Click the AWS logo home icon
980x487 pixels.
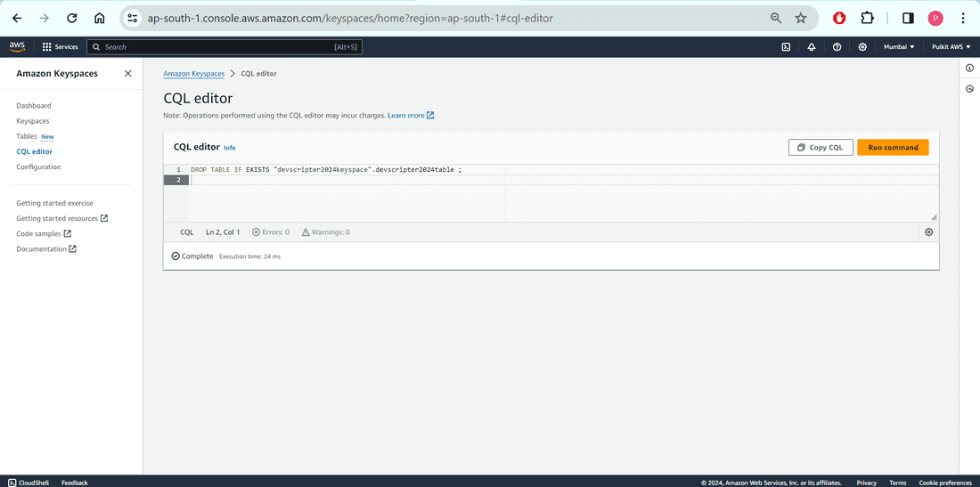click(17, 46)
